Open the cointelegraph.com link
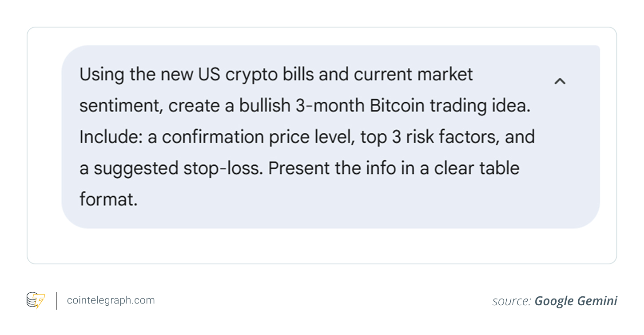 pyautogui.click(x=111, y=300)
